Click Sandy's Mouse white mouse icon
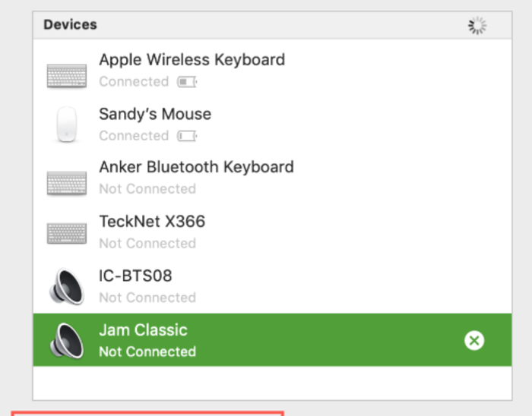 click(67, 124)
